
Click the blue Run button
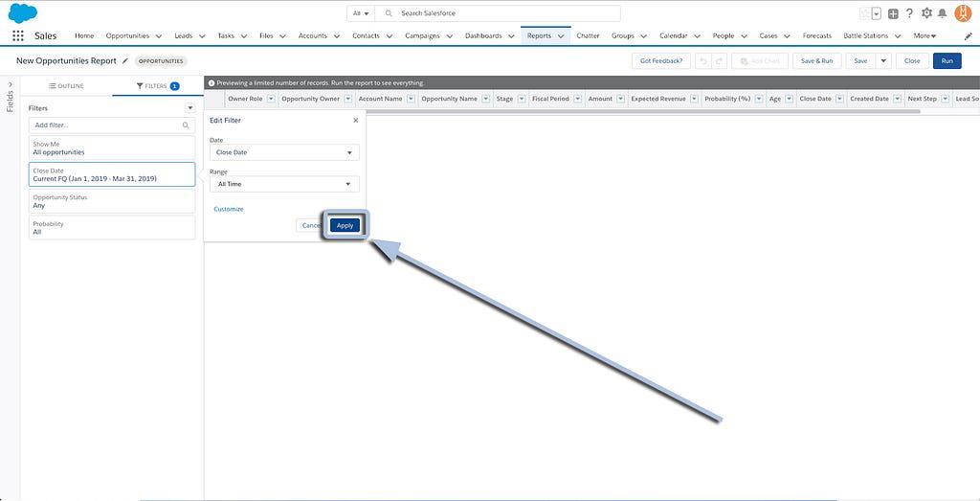pos(947,60)
